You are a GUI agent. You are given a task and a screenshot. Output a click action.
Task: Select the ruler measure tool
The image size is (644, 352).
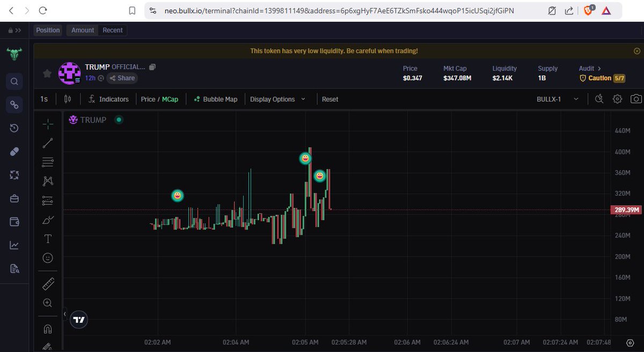click(48, 283)
